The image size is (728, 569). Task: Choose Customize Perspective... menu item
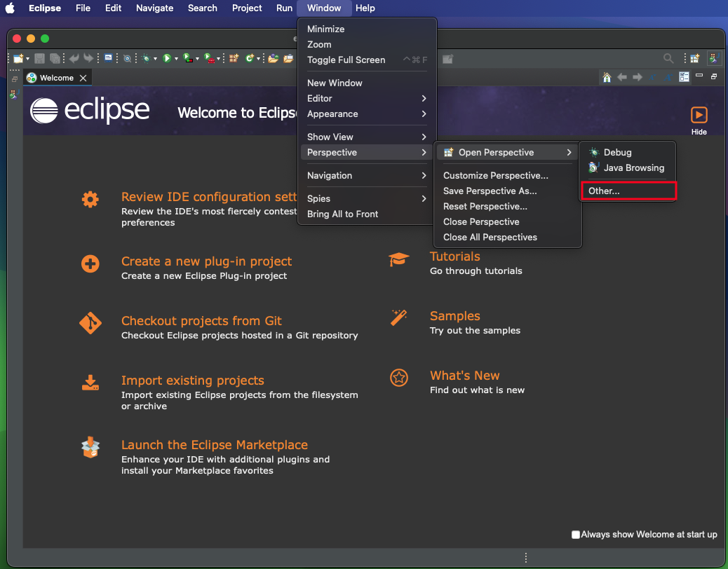507,175
